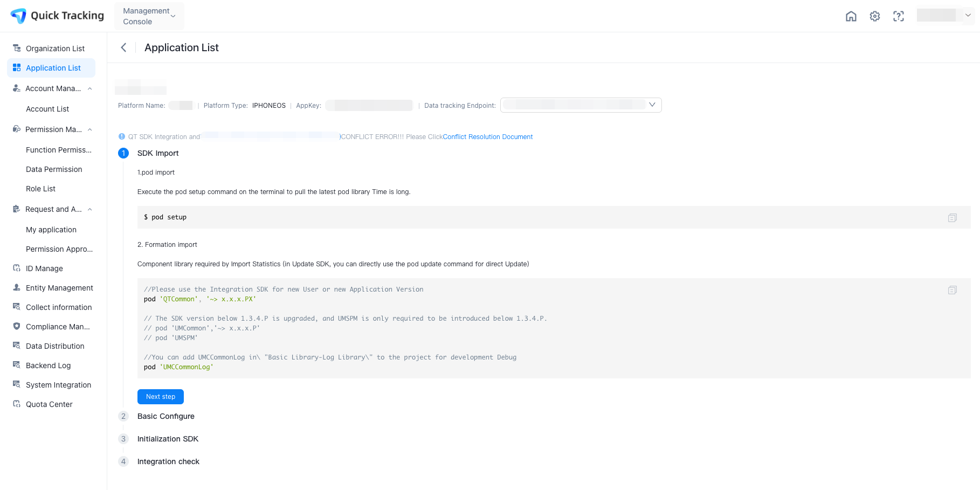Copy the pod setup command
Screen dimensions: 980x490
pos(953,218)
